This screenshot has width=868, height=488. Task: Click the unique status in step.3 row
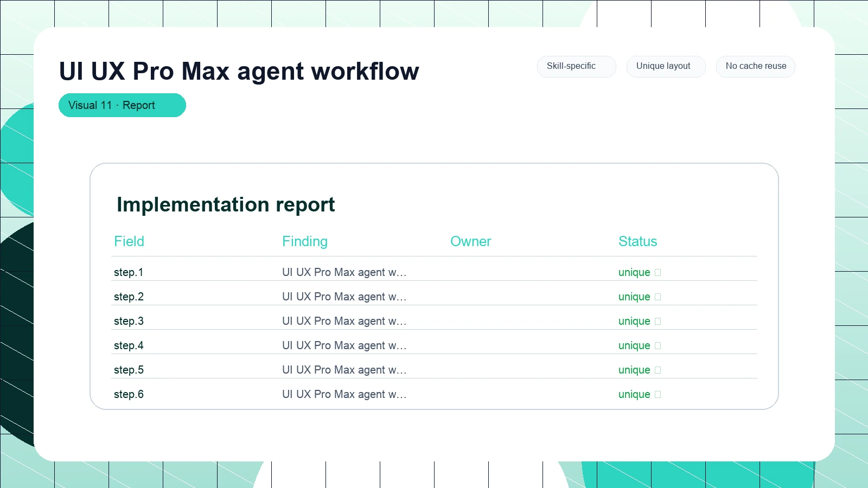640,321
